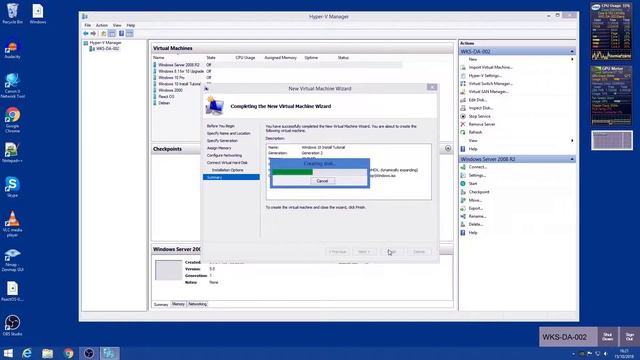Click Export action for the VM

click(x=476, y=208)
